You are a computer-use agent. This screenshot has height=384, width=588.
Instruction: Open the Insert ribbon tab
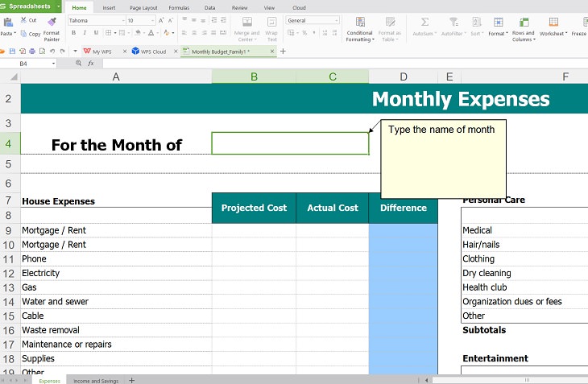[109, 7]
